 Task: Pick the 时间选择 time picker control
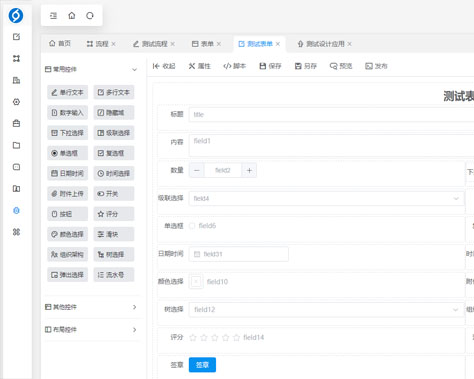click(x=114, y=173)
